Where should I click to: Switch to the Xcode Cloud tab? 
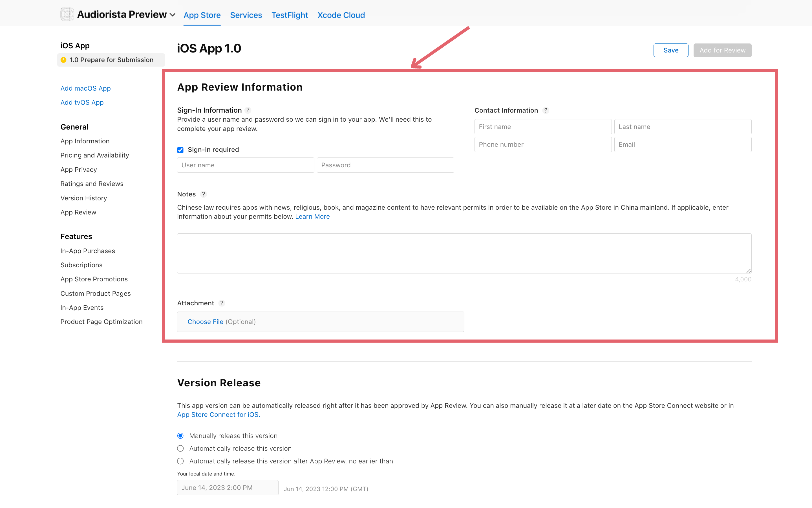click(x=341, y=15)
